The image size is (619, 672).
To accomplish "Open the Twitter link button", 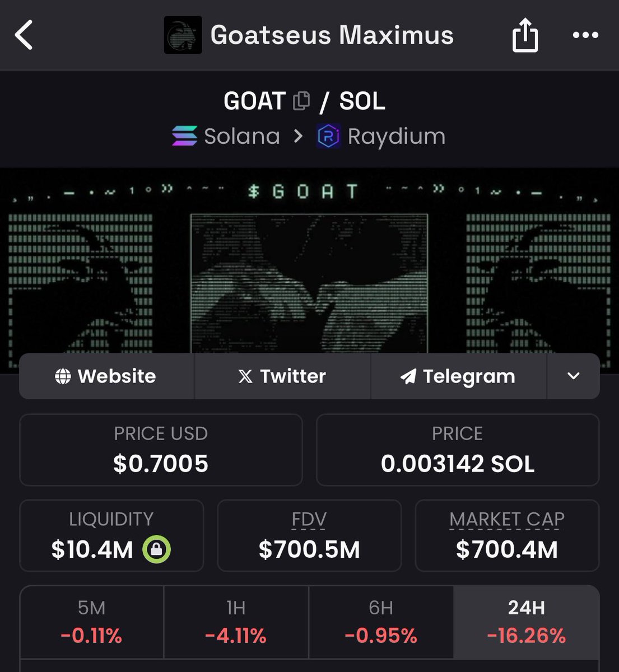I will point(282,376).
